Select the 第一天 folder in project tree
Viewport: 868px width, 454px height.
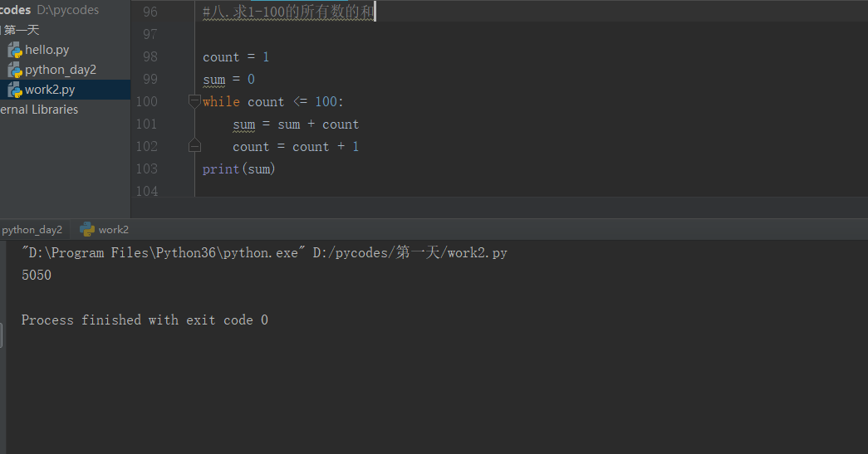coord(22,30)
